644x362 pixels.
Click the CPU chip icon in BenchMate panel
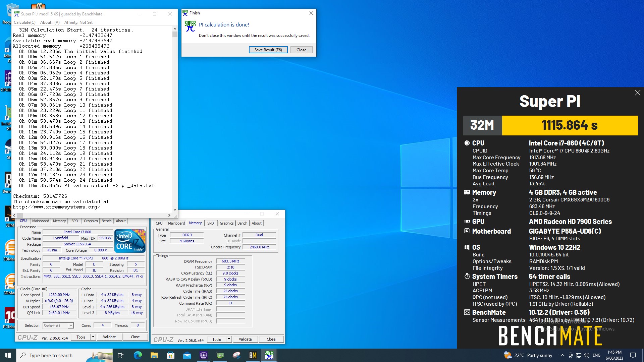[x=467, y=143]
